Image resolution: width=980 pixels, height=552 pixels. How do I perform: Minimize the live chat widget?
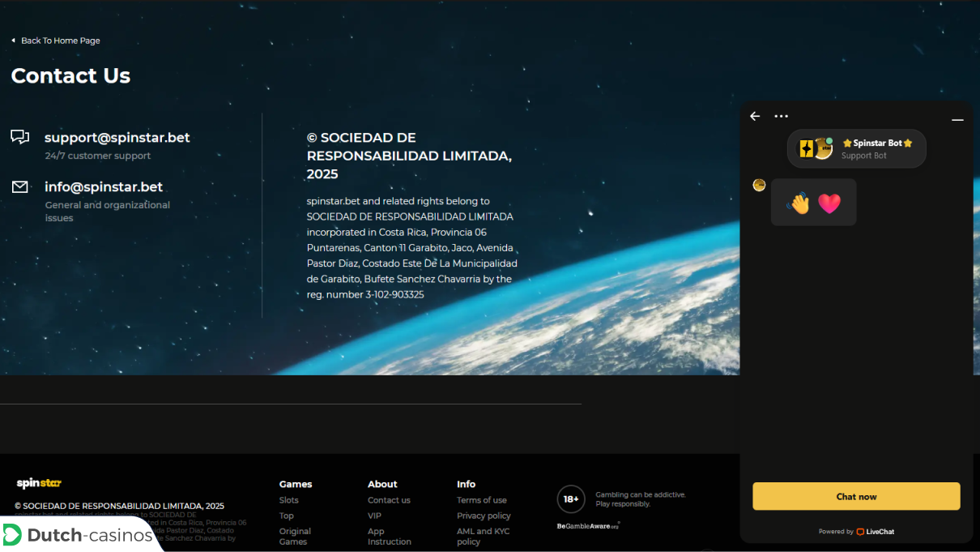(x=957, y=120)
